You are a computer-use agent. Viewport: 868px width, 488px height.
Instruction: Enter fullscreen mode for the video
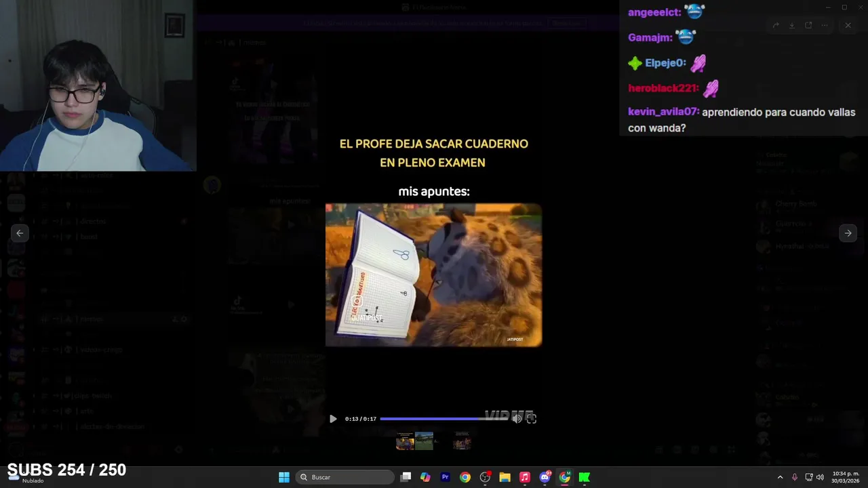coord(532,419)
